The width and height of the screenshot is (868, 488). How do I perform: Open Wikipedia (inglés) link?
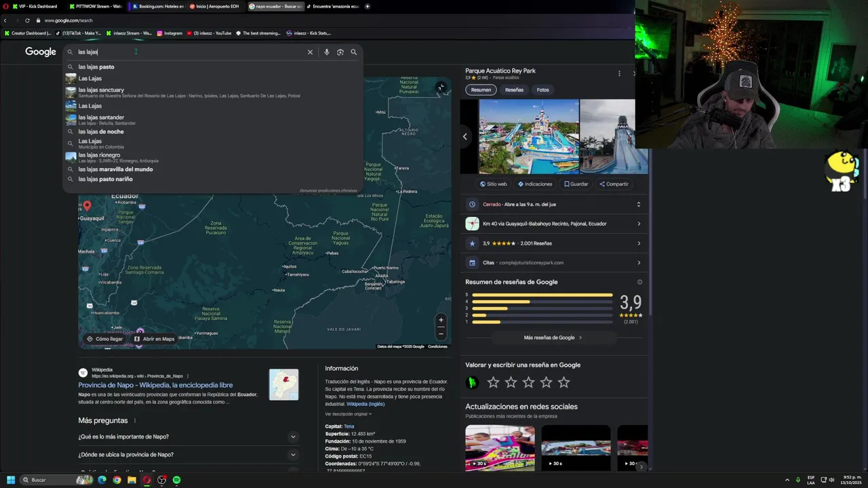(366, 404)
